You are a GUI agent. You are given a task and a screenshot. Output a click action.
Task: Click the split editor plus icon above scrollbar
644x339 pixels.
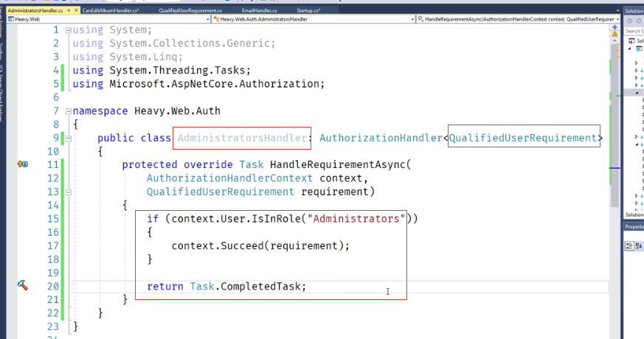[x=614, y=27]
